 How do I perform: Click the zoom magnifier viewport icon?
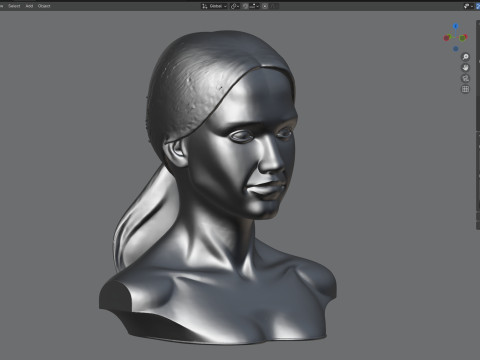[x=465, y=57]
